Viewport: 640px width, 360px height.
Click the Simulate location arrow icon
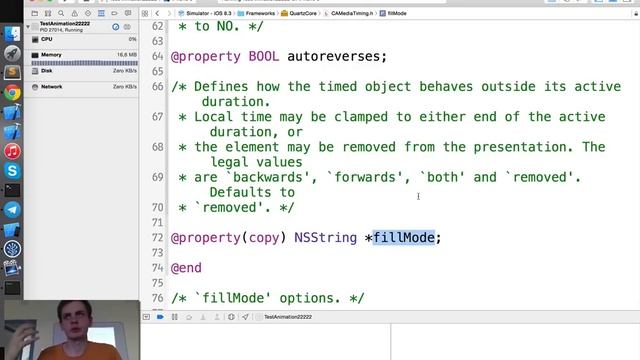[245, 317]
